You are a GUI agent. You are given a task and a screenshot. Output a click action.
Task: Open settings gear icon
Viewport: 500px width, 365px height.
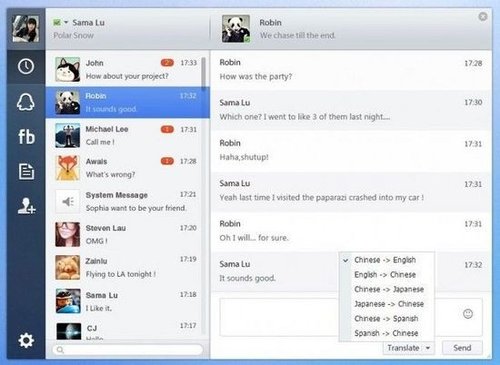(26, 340)
